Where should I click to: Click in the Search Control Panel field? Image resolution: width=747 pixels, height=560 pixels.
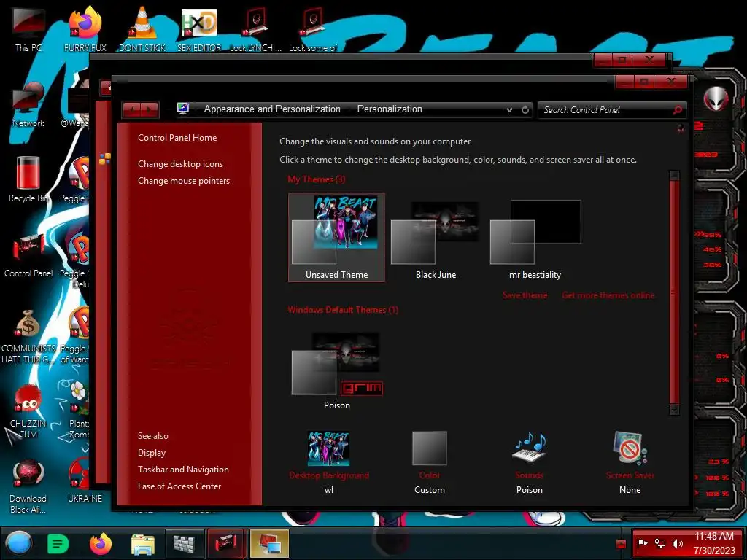pyautogui.click(x=605, y=110)
